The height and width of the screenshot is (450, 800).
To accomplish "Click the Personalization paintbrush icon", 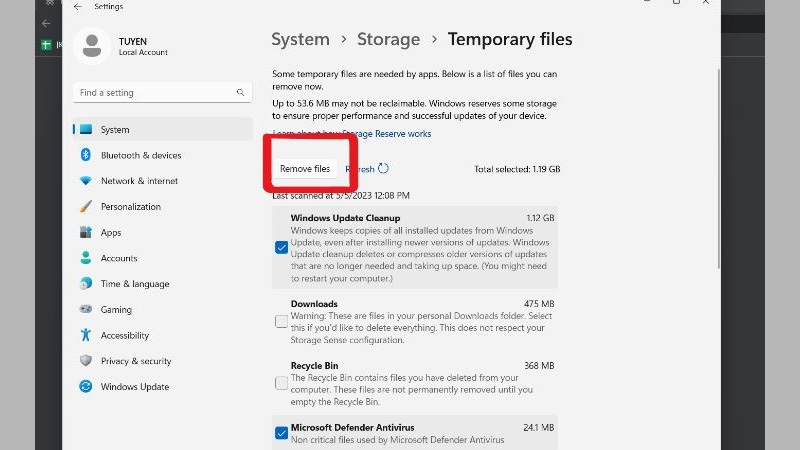I will 86,207.
